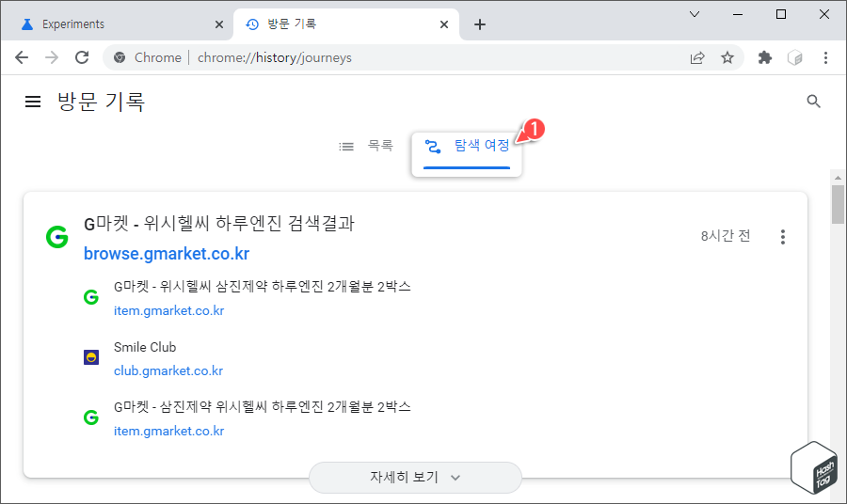
Task: Open a new tab with the plus button
Action: point(480,24)
